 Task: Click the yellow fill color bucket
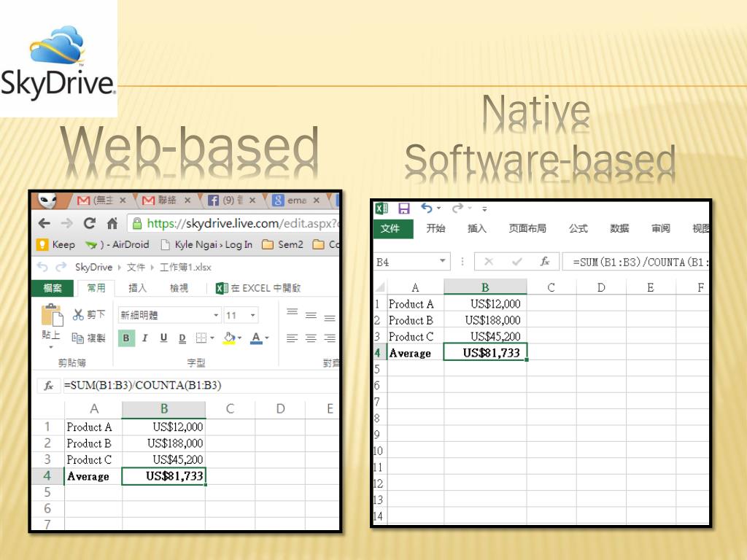pyautogui.click(x=229, y=338)
